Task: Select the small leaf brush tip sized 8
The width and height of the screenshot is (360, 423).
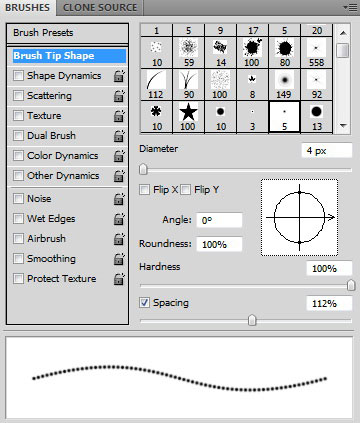Action: click(252, 85)
